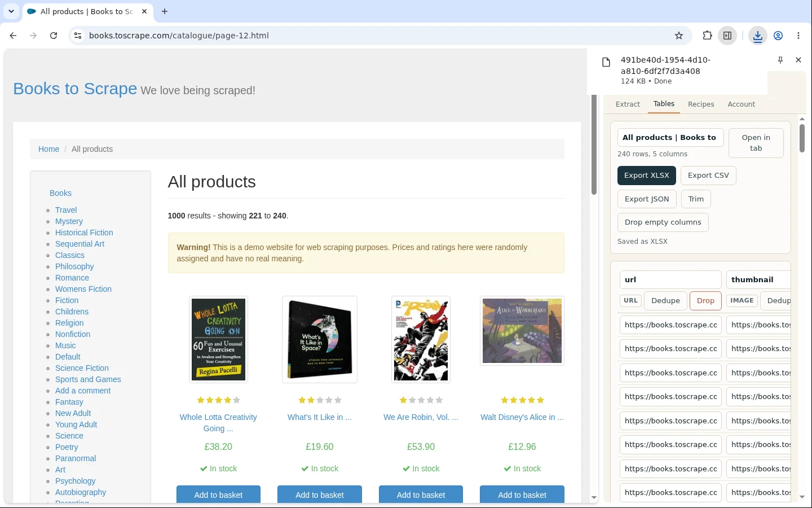The image size is (812, 508).
Task: Add Walt Disney's Alice to basket
Action: click(x=522, y=495)
